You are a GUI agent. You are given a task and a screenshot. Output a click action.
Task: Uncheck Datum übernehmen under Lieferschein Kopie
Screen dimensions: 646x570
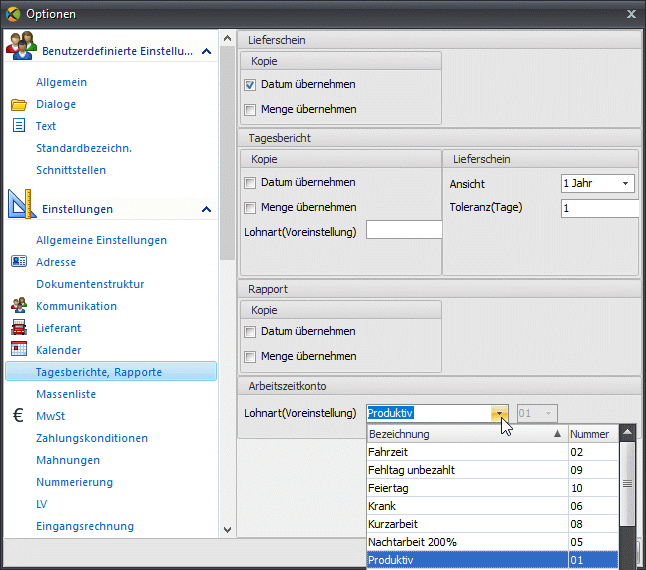tap(250, 85)
